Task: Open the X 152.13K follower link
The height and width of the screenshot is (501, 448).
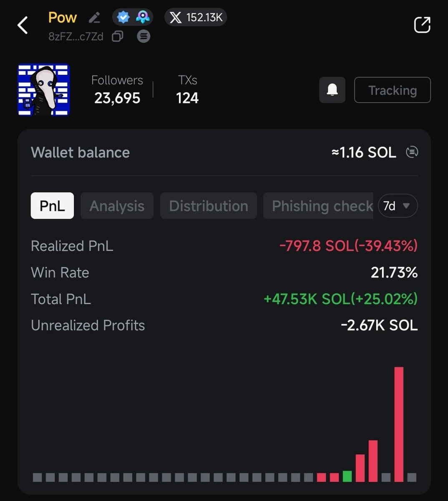Action: (x=196, y=18)
